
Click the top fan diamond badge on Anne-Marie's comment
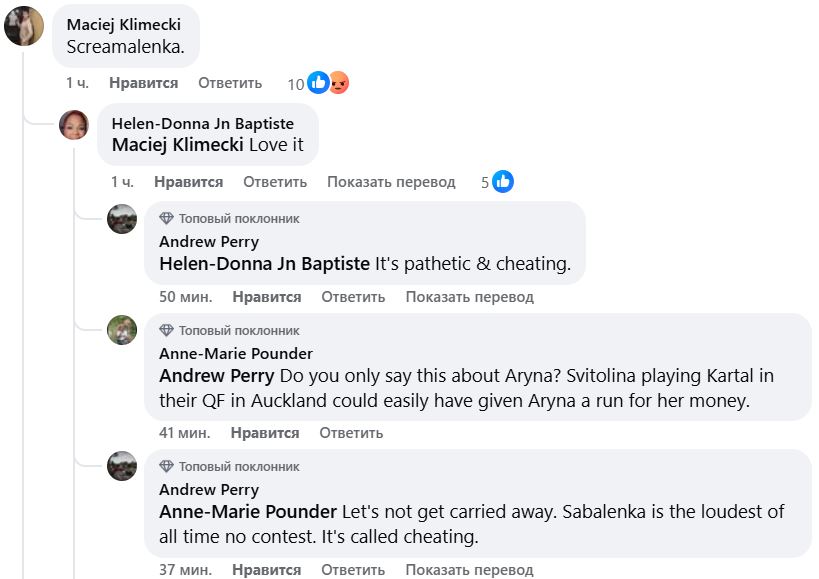(x=166, y=330)
